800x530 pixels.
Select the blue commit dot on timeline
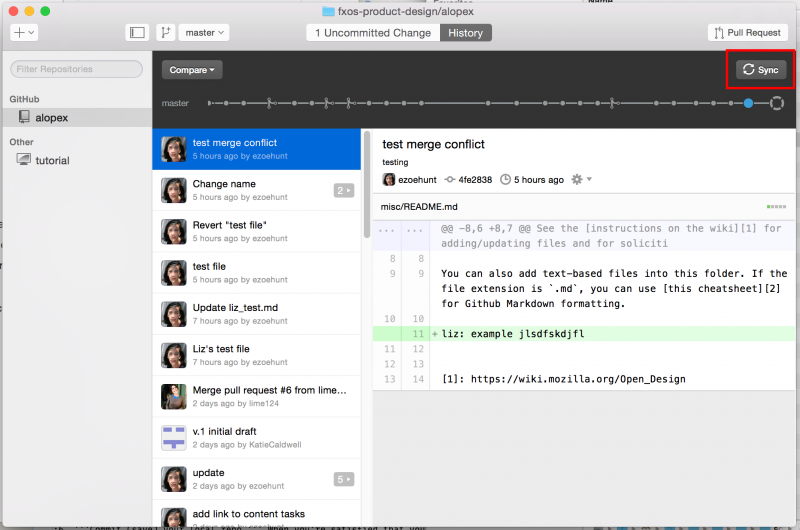(748, 103)
